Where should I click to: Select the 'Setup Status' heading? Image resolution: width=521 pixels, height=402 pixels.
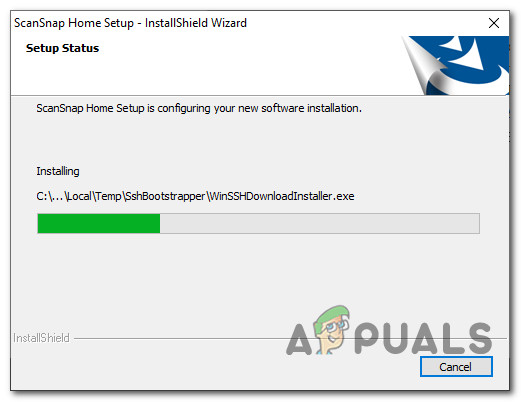click(x=62, y=48)
